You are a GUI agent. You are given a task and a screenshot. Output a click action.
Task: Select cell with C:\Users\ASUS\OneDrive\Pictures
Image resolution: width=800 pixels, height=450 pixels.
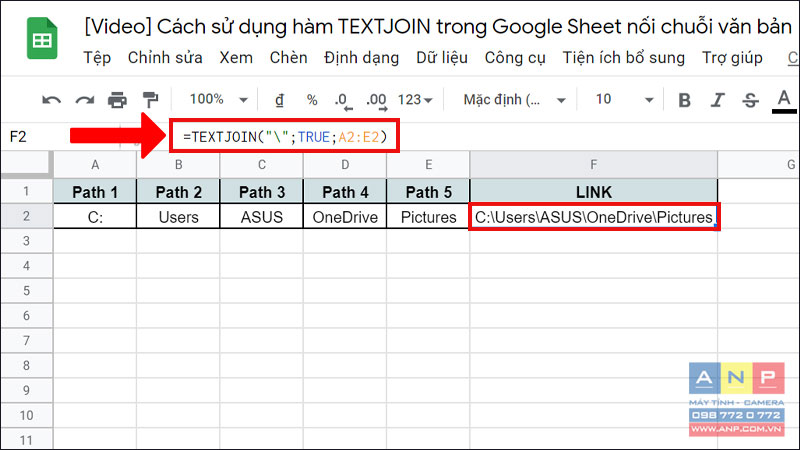click(x=594, y=217)
